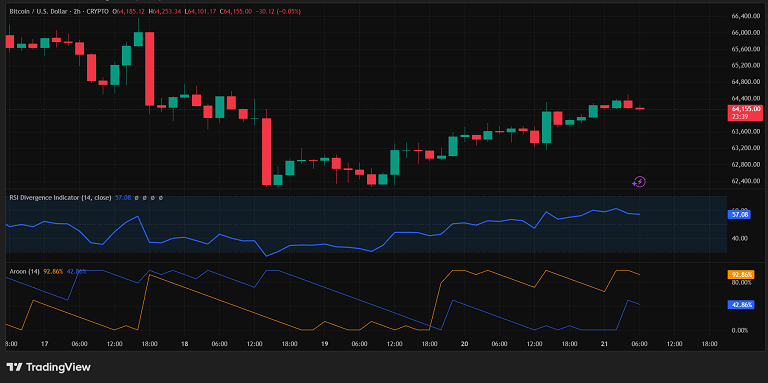Viewport: 768px width, 383px height.
Task: Select the orange 92.86% Aroon legend value
Action: click(53, 271)
